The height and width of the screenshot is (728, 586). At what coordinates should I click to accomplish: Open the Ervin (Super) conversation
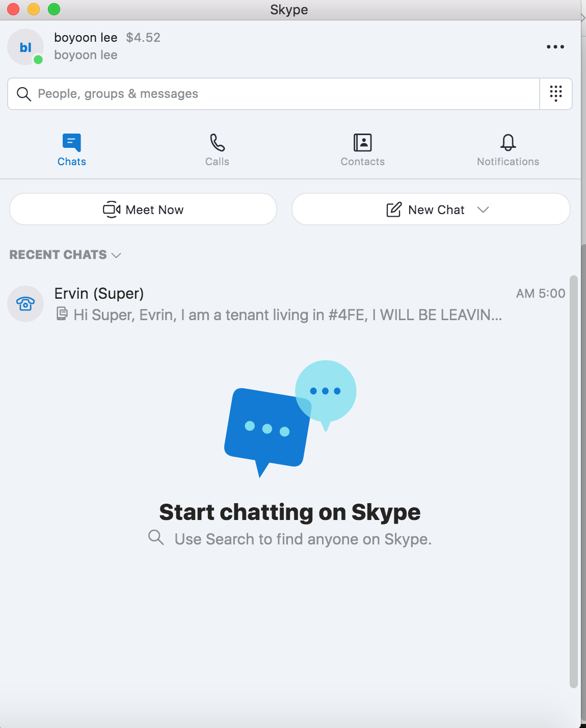(286, 304)
